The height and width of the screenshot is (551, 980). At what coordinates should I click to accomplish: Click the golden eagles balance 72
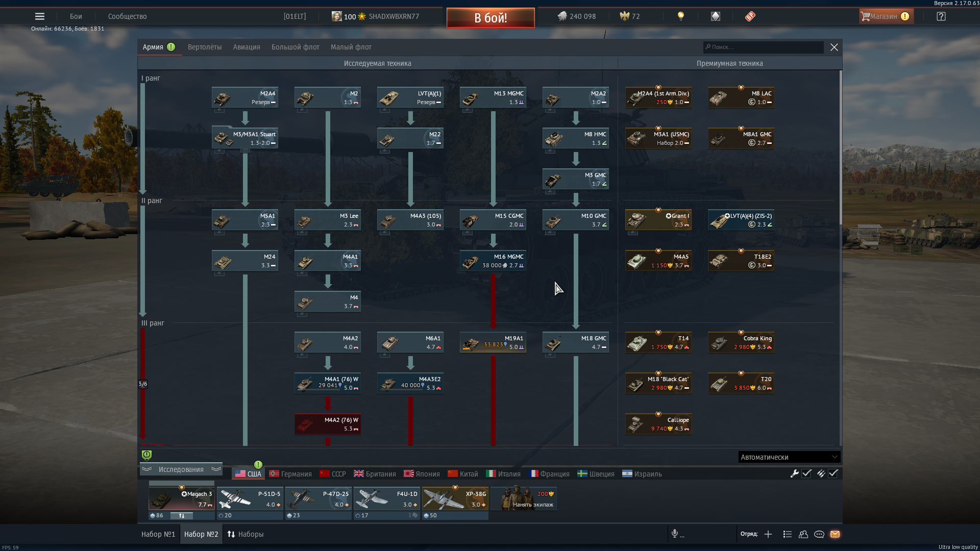click(630, 16)
